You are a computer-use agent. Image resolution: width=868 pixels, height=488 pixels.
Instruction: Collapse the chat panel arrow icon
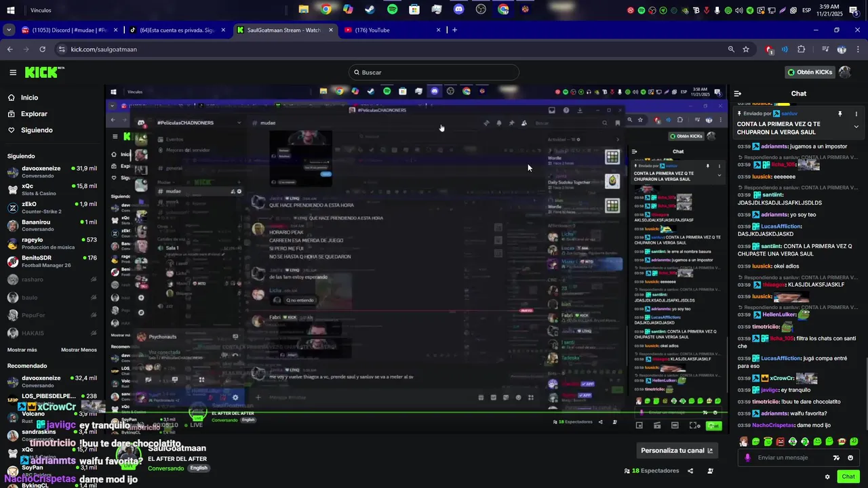738,94
